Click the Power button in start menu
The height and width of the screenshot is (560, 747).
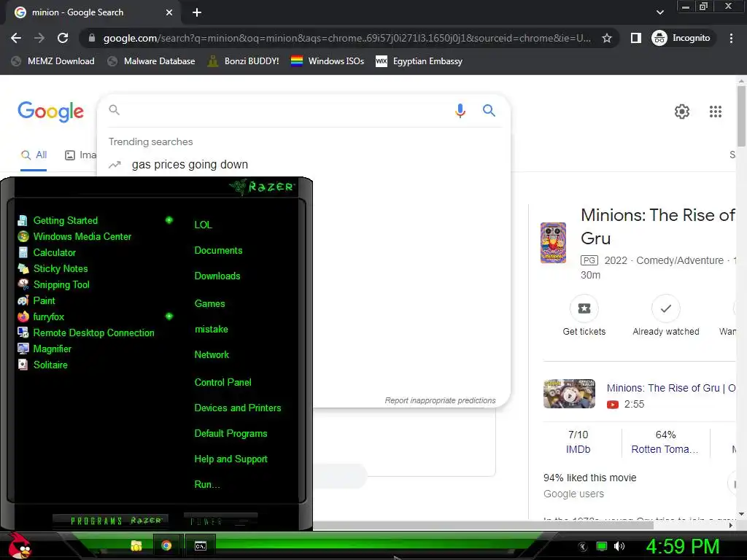tap(220, 521)
